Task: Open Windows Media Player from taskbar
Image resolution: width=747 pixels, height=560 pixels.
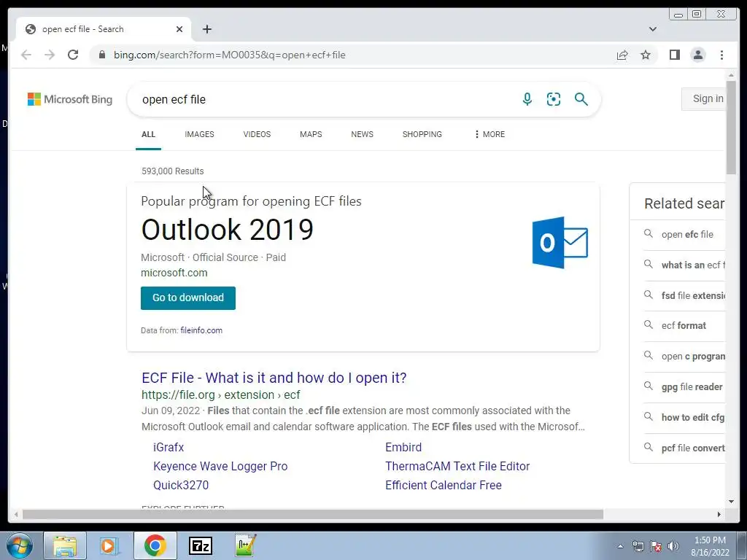Action: [x=109, y=545]
